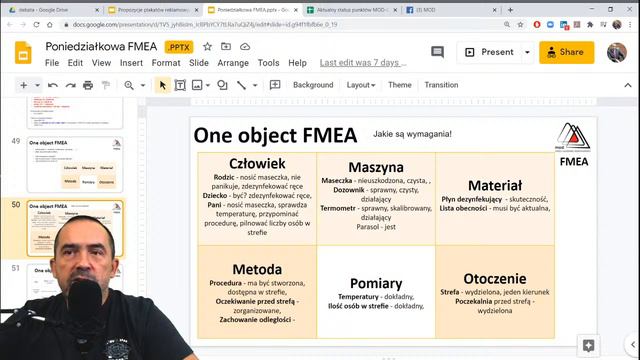Click the Człowiek heading on slide
The width and height of the screenshot is (640, 360).
point(257,164)
